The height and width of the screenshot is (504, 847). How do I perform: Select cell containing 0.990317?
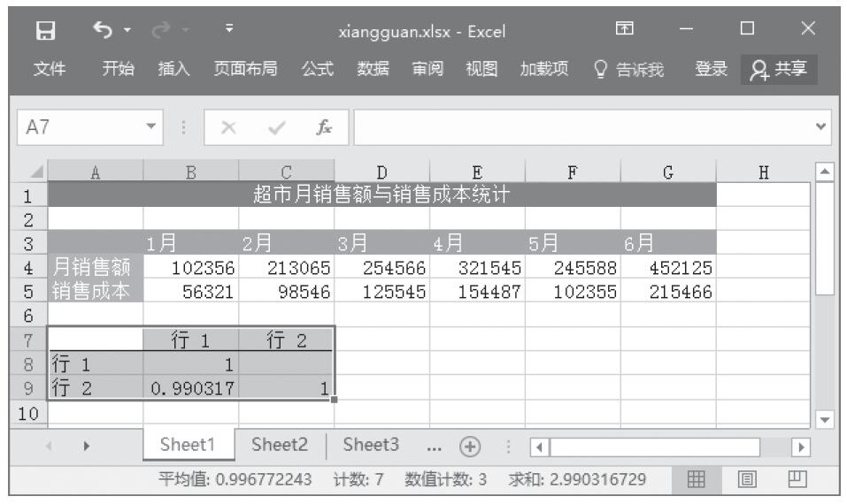tap(190, 387)
